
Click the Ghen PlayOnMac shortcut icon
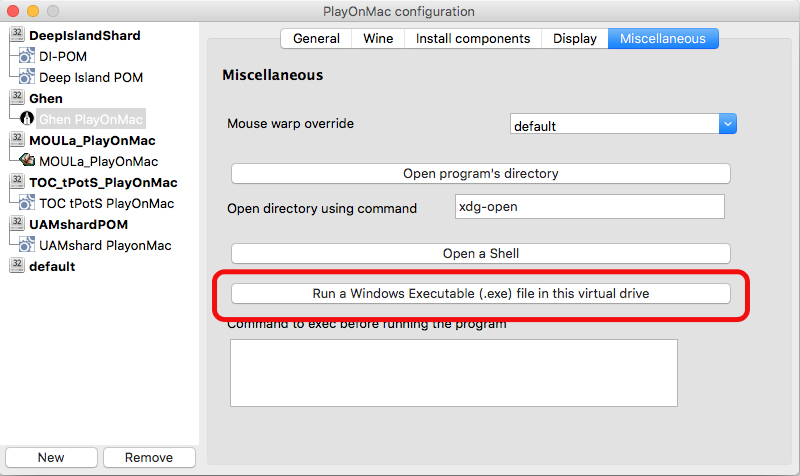[x=27, y=118]
